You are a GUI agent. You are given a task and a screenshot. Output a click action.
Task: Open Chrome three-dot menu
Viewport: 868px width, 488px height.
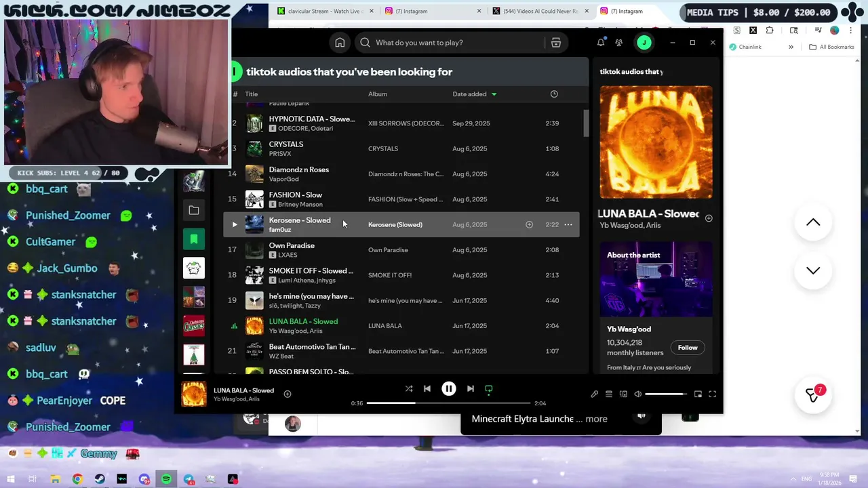(852, 30)
